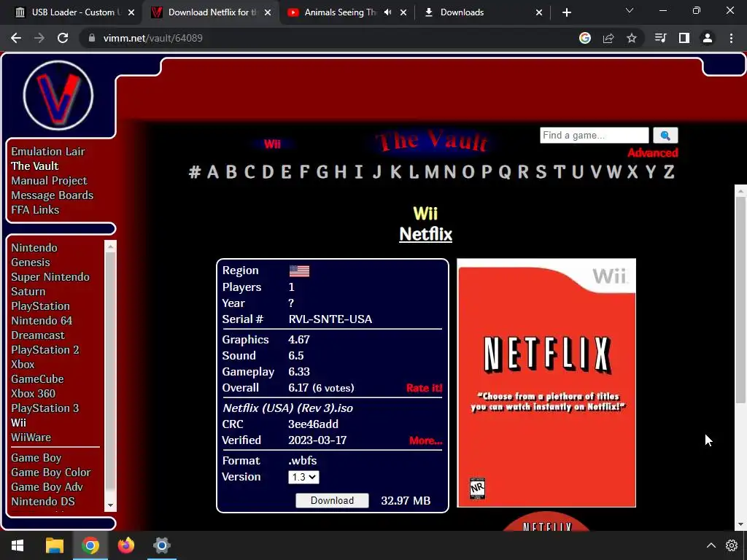
Task: Open the Advanced search link
Action: pyautogui.click(x=653, y=153)
